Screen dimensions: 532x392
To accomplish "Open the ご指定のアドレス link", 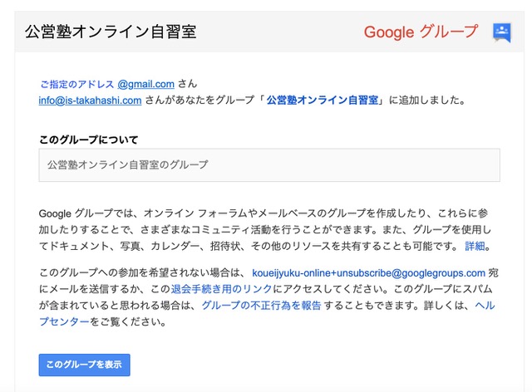I will 77,84.
